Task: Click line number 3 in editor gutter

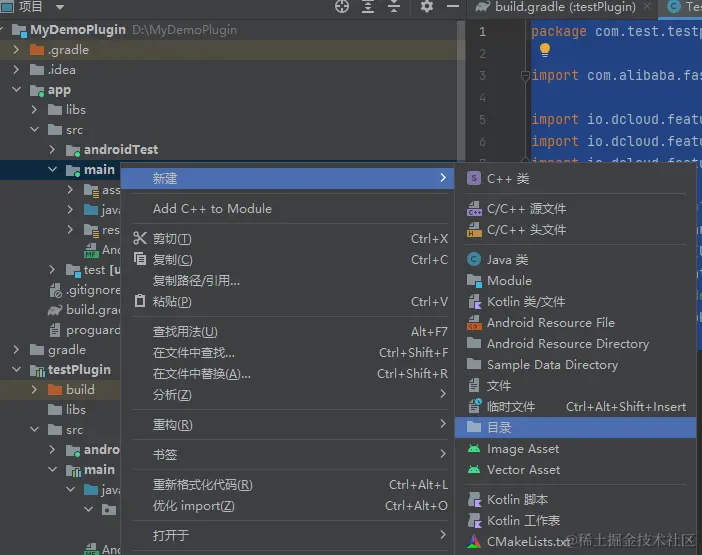Action: (x=482, y=75)
